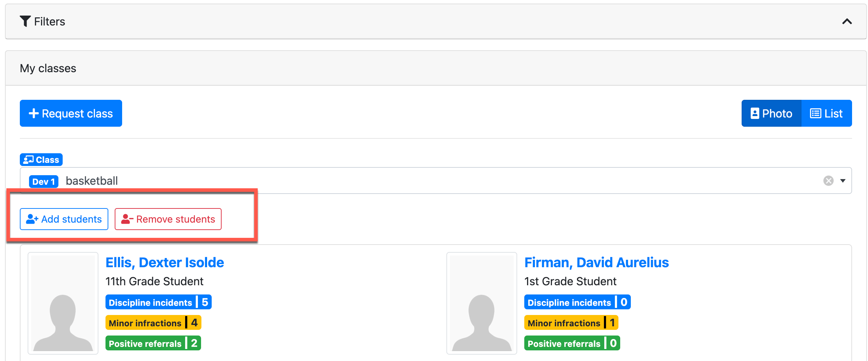Click Dexter's green Positive referrals badge
868x361 pixels.
[x=153, y=343]
